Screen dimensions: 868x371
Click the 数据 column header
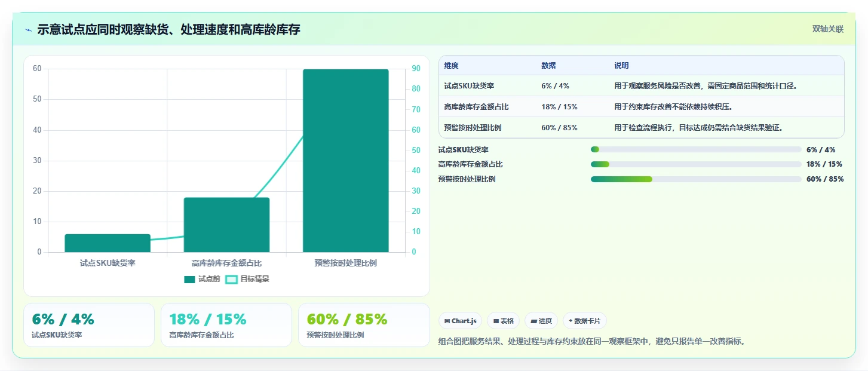click(548, 66)
